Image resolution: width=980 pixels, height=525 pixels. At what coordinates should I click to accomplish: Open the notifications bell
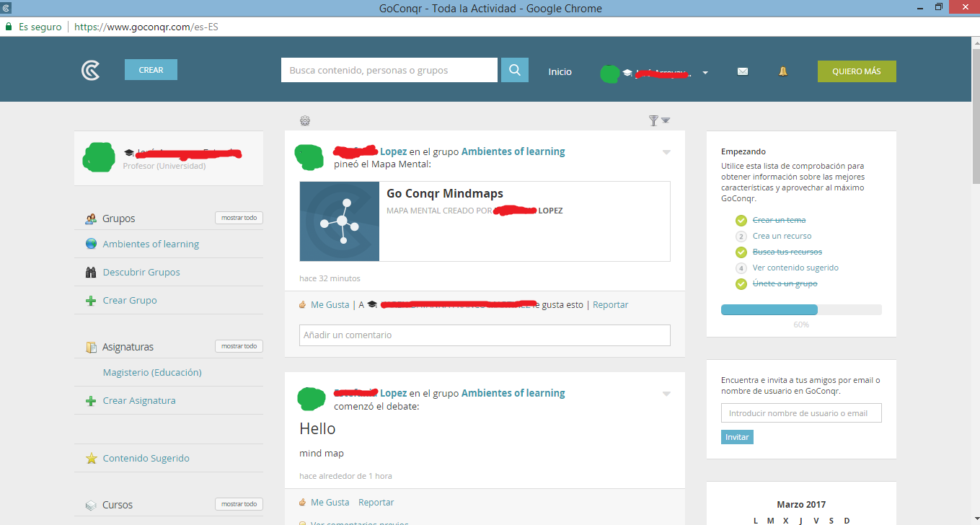(782, 71)
